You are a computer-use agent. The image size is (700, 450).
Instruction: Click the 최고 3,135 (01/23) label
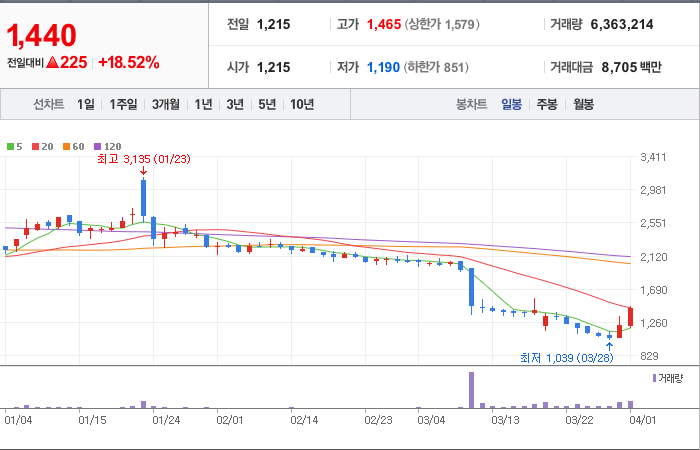(144, 159)
